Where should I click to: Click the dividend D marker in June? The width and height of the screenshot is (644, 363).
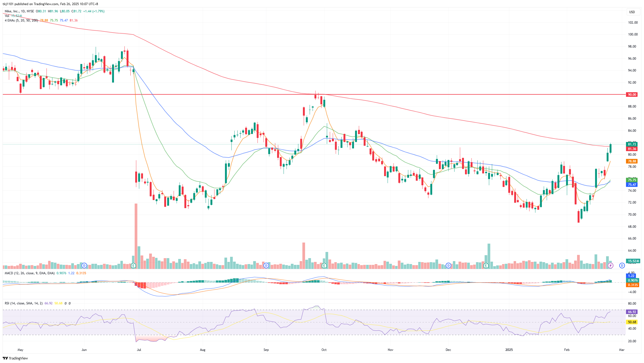click(x=84, y=266)
